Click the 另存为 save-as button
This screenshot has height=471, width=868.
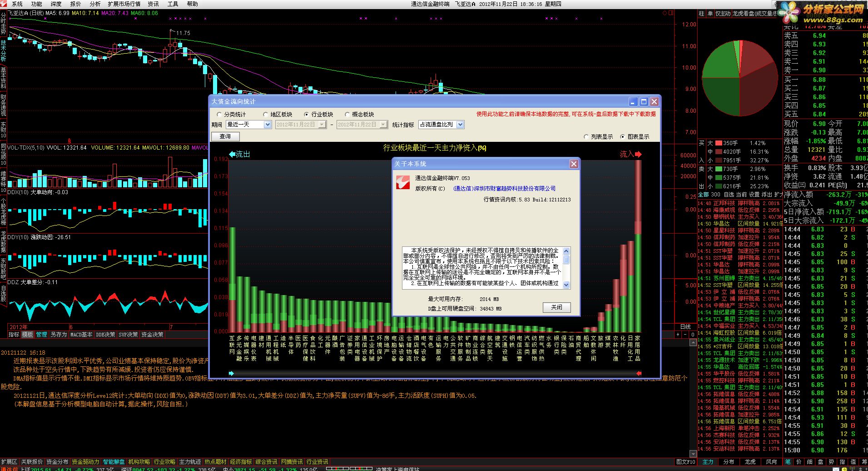pos(59,335)
